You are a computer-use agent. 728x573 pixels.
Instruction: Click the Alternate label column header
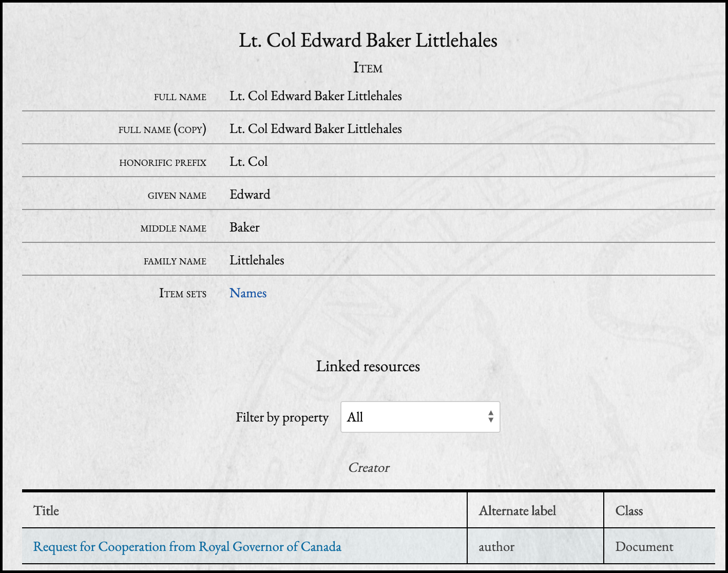pos(518,511)
